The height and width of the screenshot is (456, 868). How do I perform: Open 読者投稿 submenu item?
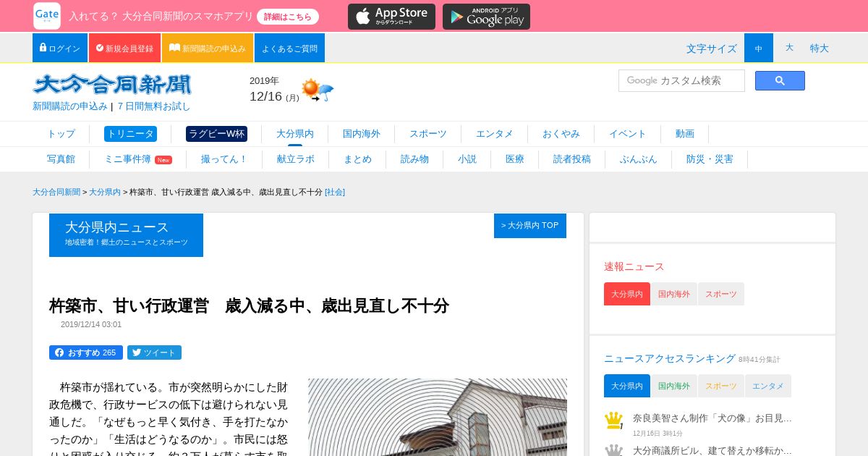572,159
